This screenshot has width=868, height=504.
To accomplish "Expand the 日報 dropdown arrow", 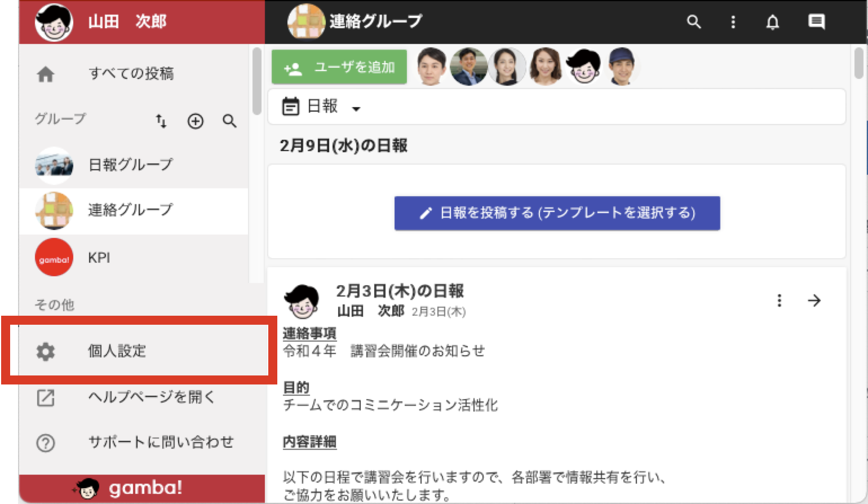I will (x=356, y=108).
